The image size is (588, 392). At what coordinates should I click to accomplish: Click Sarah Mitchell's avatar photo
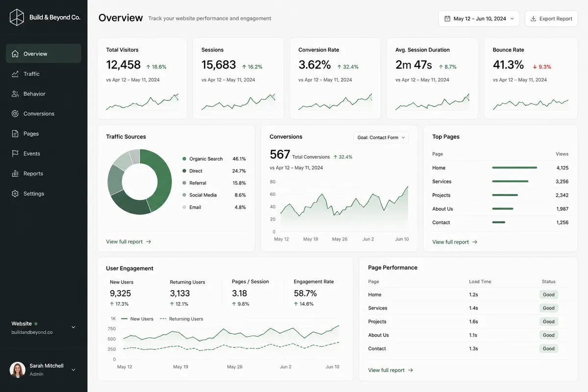[18, 369]
